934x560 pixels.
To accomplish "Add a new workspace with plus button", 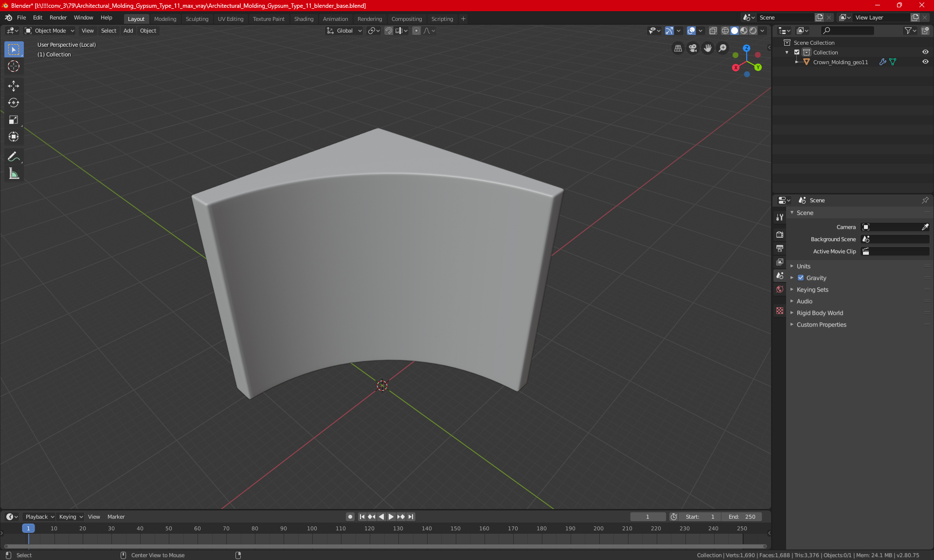I will pos(463,19).
